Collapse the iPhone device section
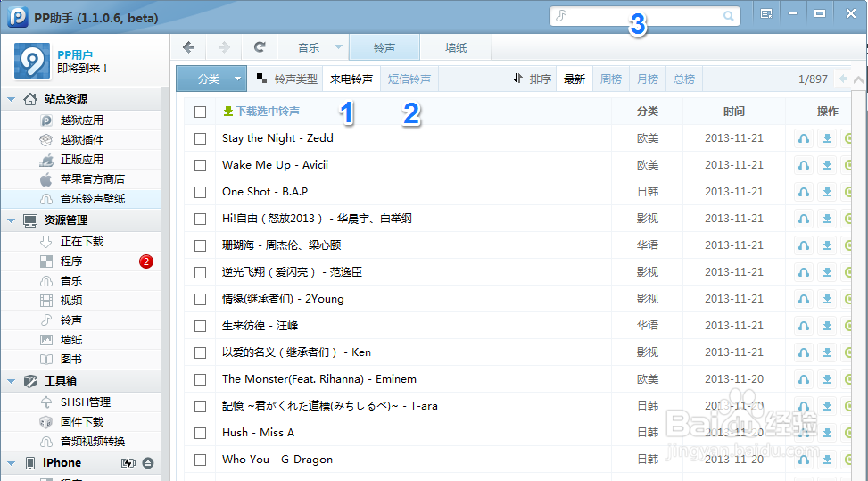This screenshot has width=868, height=481. pos(11,463)
